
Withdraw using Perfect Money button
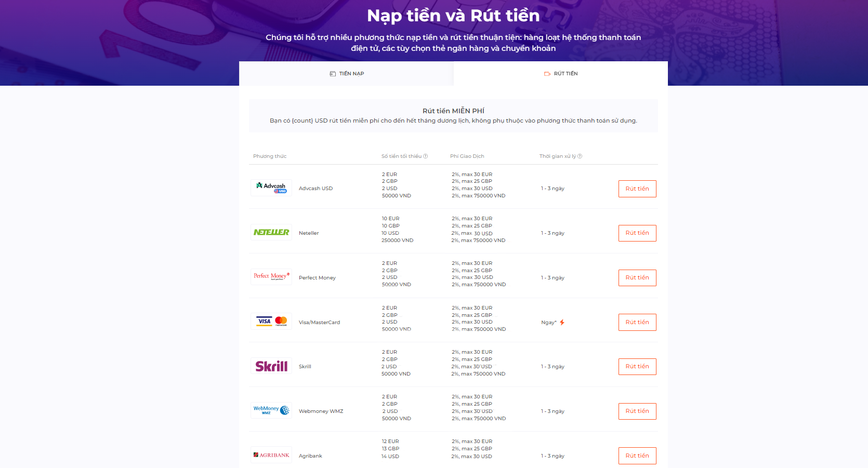[x=637, y=278]
